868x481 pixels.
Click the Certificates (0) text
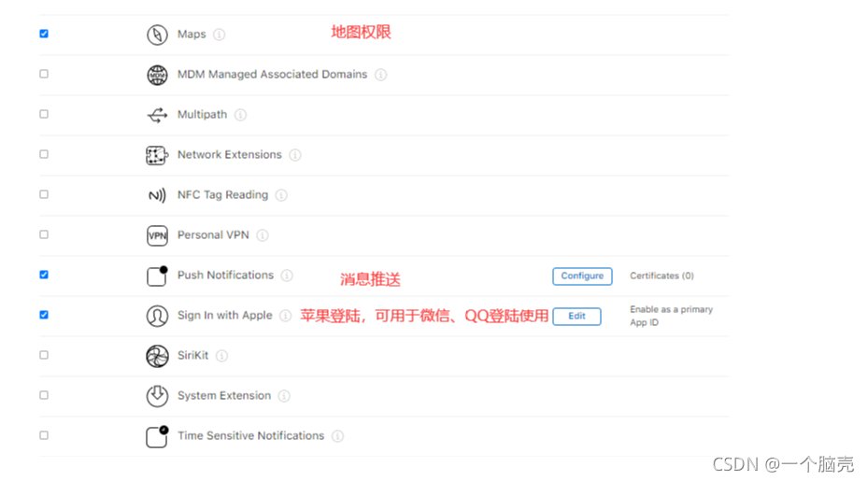662,276
